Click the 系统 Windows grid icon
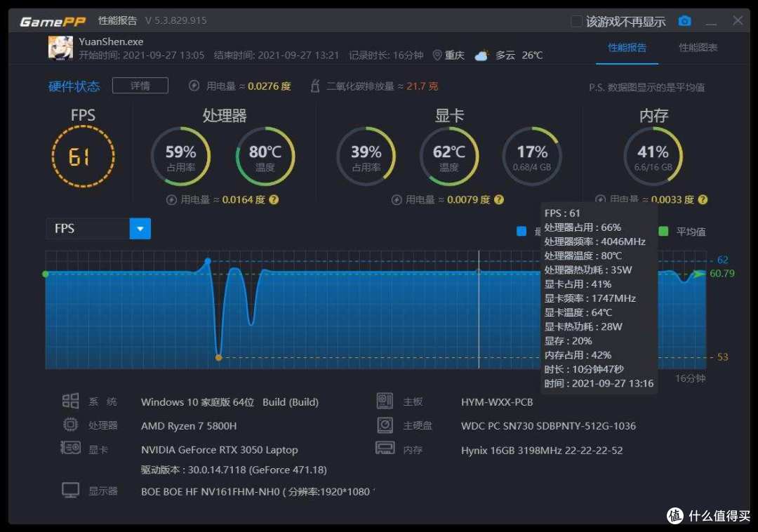Screen dimensions: 758x532 71,401
